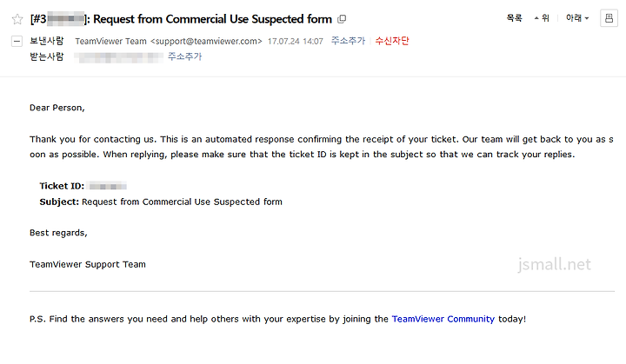Move to next mail with 아래

577,18
